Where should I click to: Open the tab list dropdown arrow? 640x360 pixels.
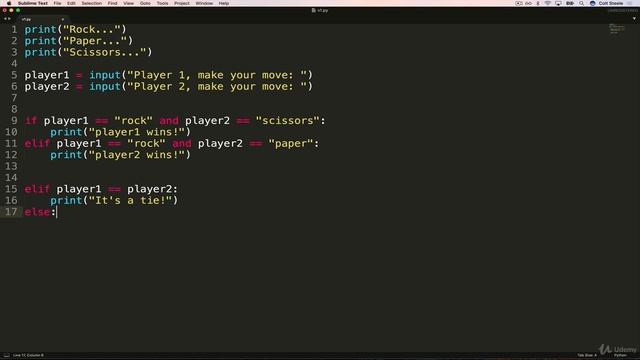click(634, 19)
